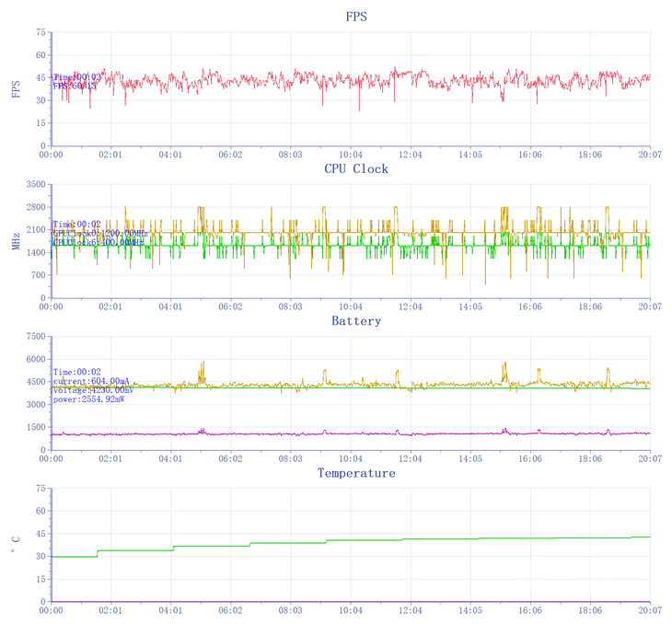Click 16:06 tick on Battery time axis
The height and width of the screenshot is (624, 672).
click(530, 459)
